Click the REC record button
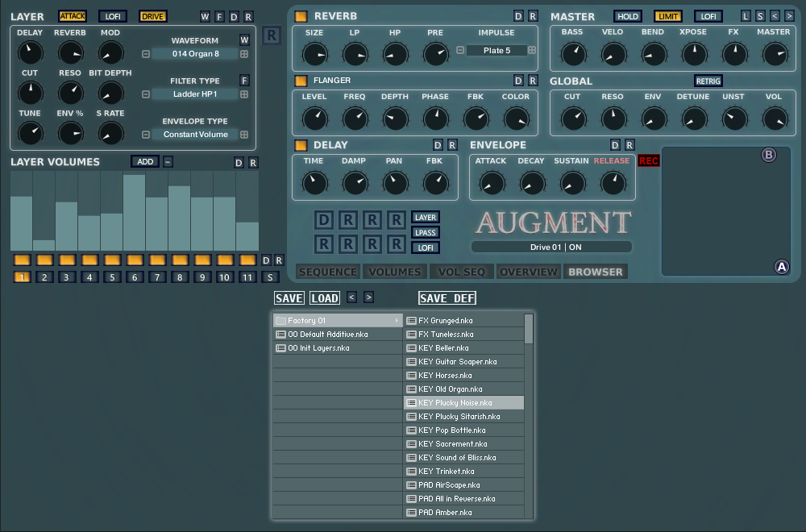The height and width of the screenshot is (532, 806). click(648, 161)
